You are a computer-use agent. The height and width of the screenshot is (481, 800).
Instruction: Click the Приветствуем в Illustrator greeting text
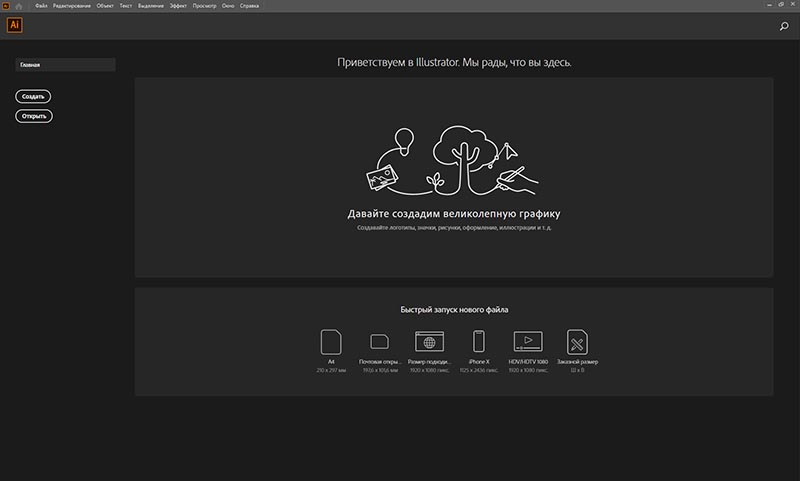click(x=454, y=63)
